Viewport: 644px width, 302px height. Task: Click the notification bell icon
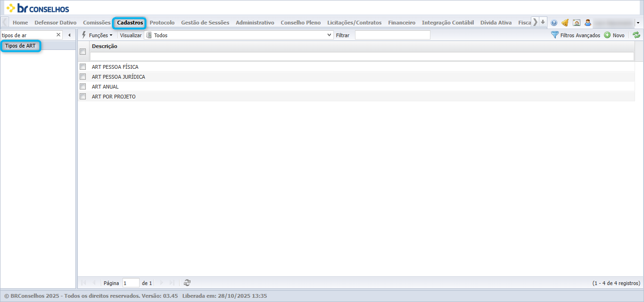coord(565,23)
